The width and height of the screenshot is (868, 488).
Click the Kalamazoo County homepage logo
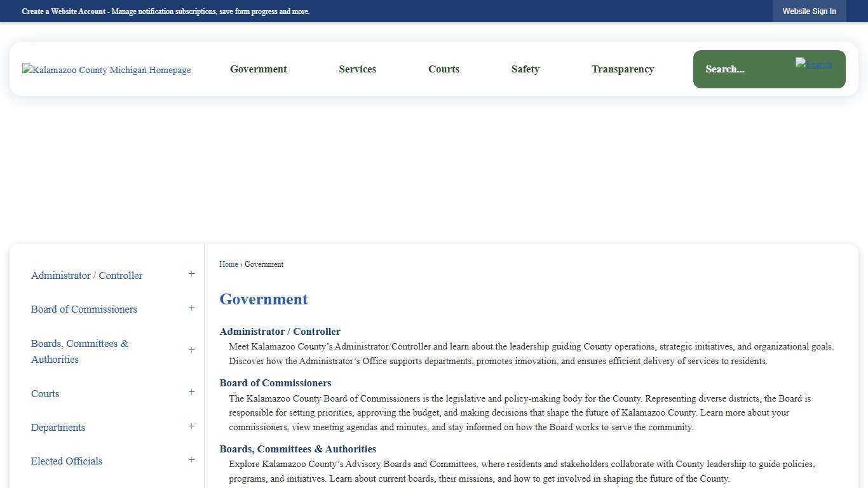point(106,70)
